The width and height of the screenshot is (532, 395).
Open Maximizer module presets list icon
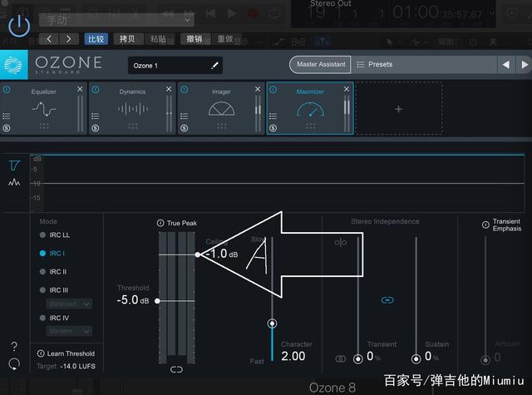(273, 116)
